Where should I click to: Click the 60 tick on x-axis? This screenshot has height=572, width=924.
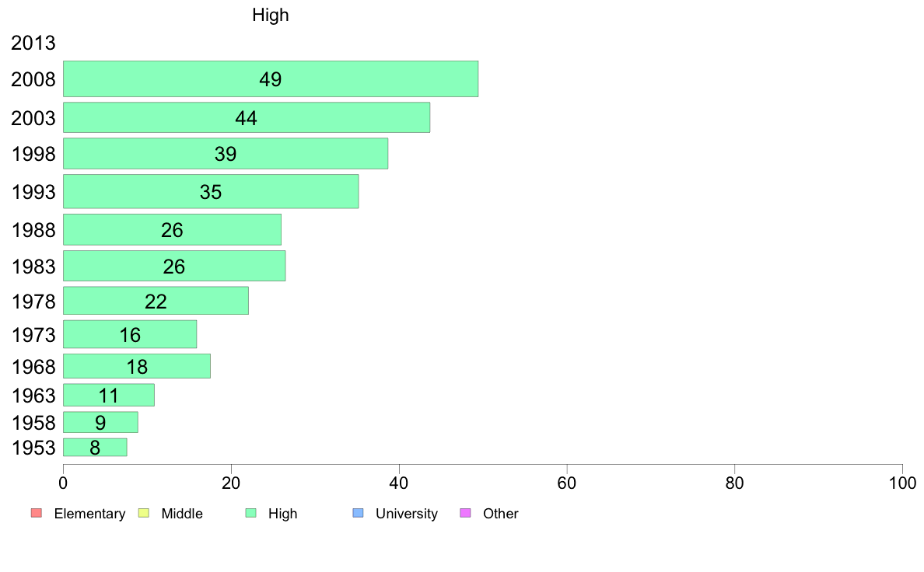click(x=567, y=483)
